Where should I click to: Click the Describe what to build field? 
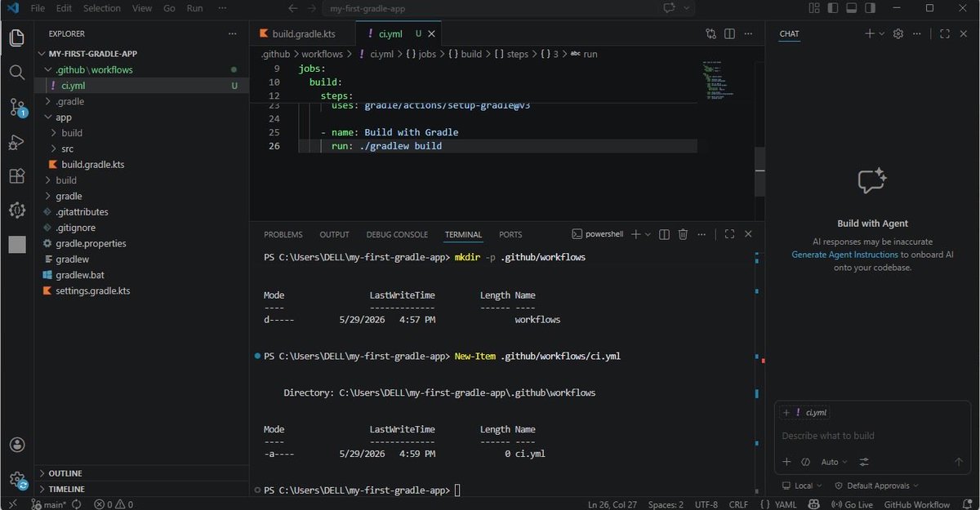point(871,436)
